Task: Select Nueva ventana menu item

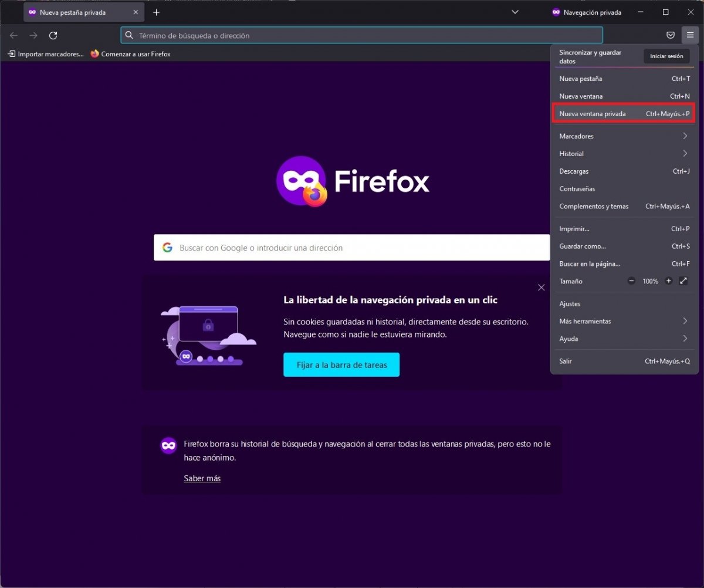Action: tap(624, 96)
